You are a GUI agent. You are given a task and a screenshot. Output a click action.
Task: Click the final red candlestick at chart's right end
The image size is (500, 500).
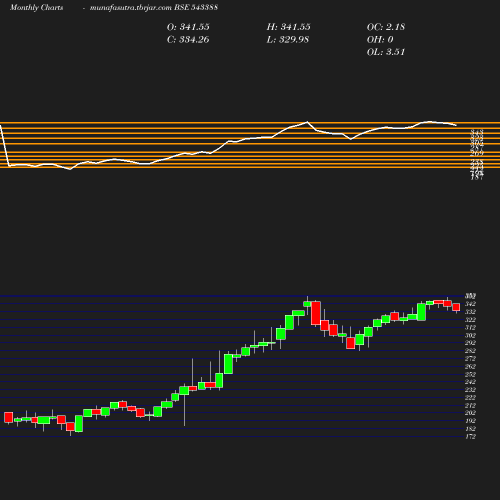click(456, 307)
